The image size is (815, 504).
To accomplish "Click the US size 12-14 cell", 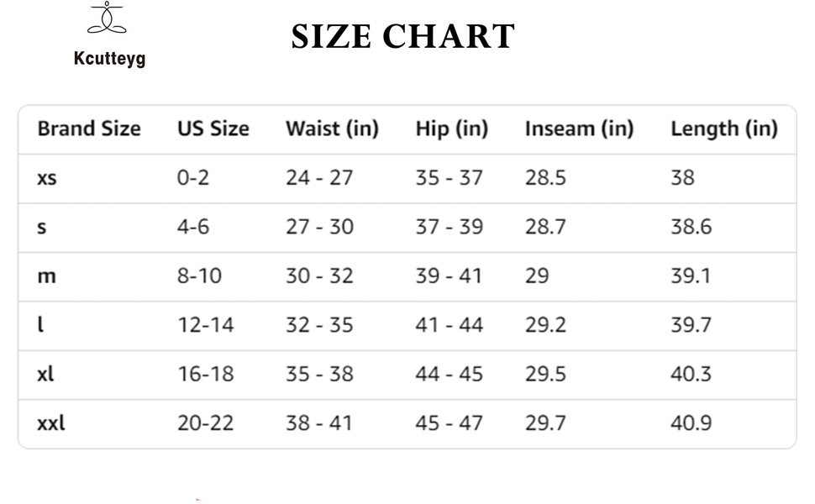I will (x=205, y=325).
